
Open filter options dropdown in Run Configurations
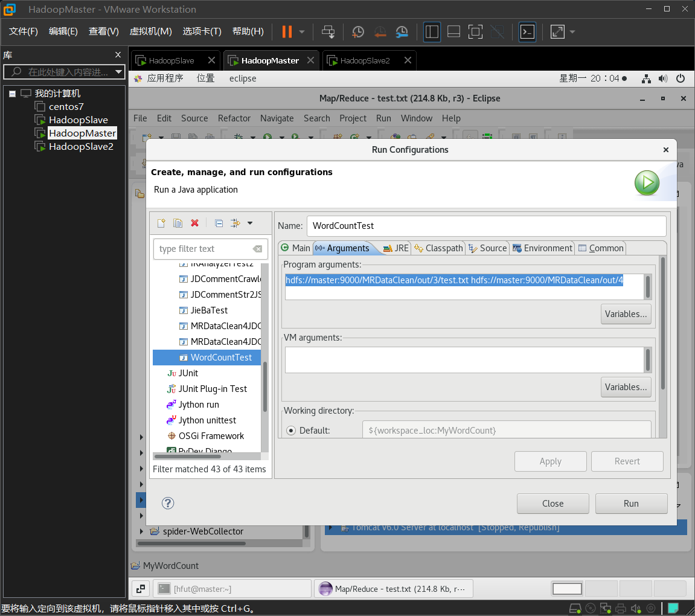[250, 223]
